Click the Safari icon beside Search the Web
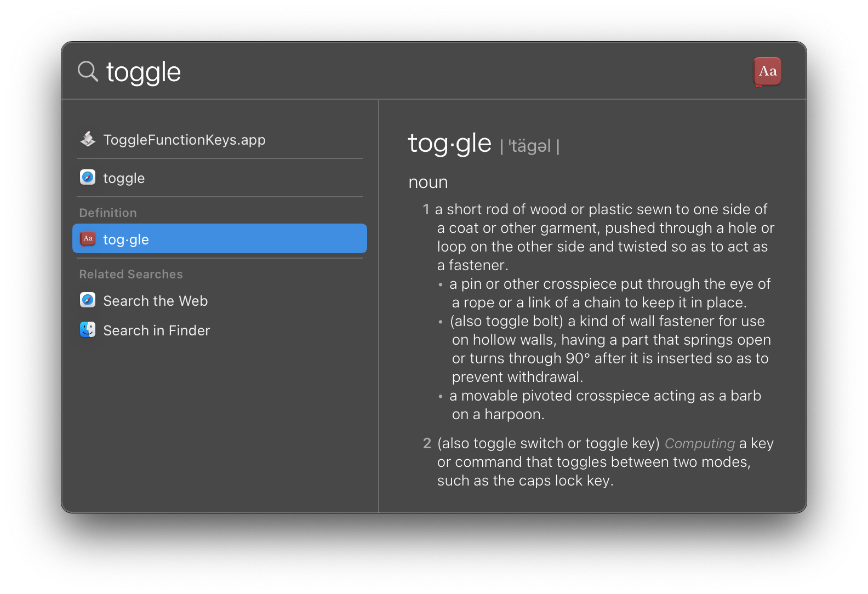Screen dimensions: 868x594 88,300
